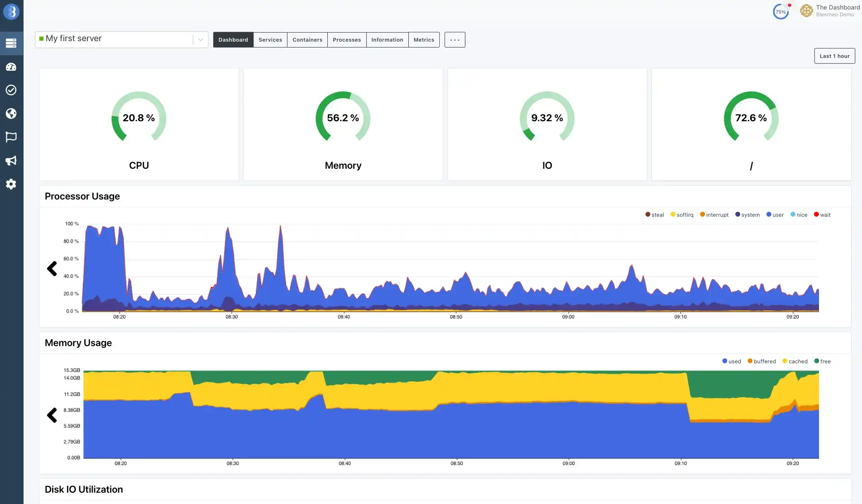
Task: Toggle the interrupt series in the legend
Action: coord(714,215)
